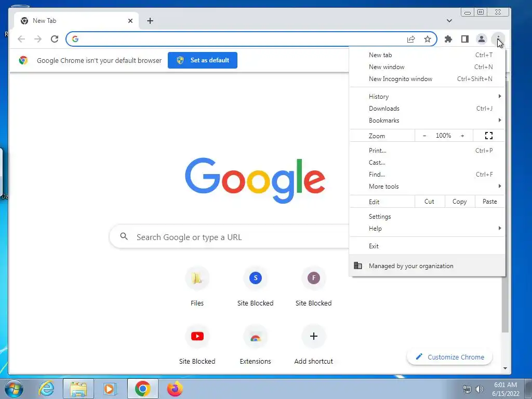The image size is (532, 399).
Task: Click the share page icon in address bar
Action: click(x=411, y=39)
